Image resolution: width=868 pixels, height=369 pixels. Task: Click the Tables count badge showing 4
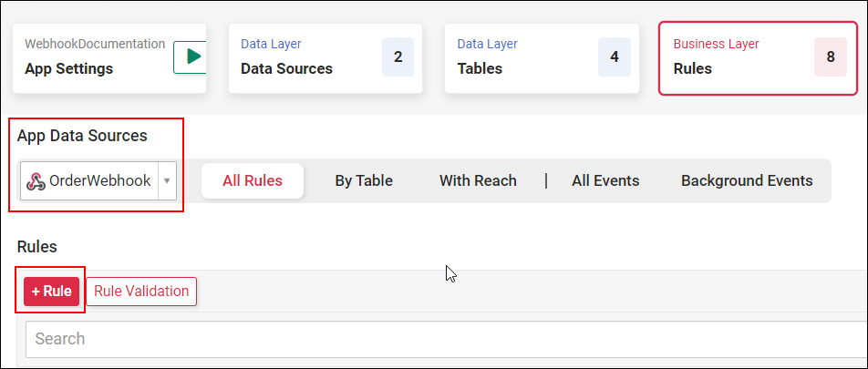[614, 56]
